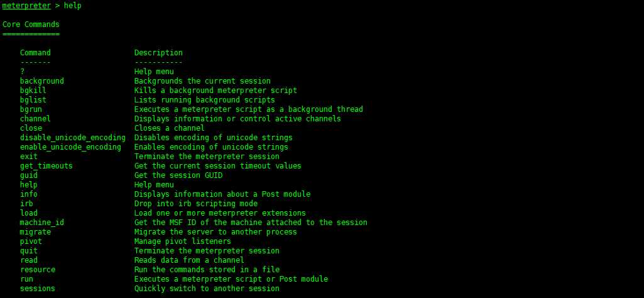Screen dimensions: 644x298
Task: Select the 'bgrun' command text
Action: 31,109
